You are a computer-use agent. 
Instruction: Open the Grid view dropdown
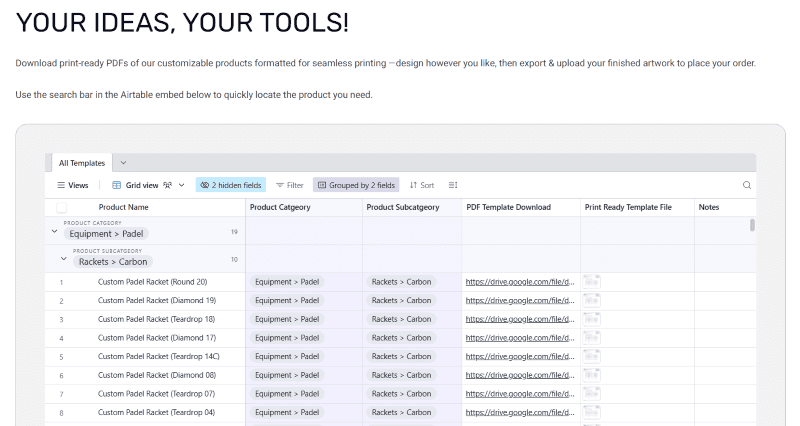click(x=181, y=185)
